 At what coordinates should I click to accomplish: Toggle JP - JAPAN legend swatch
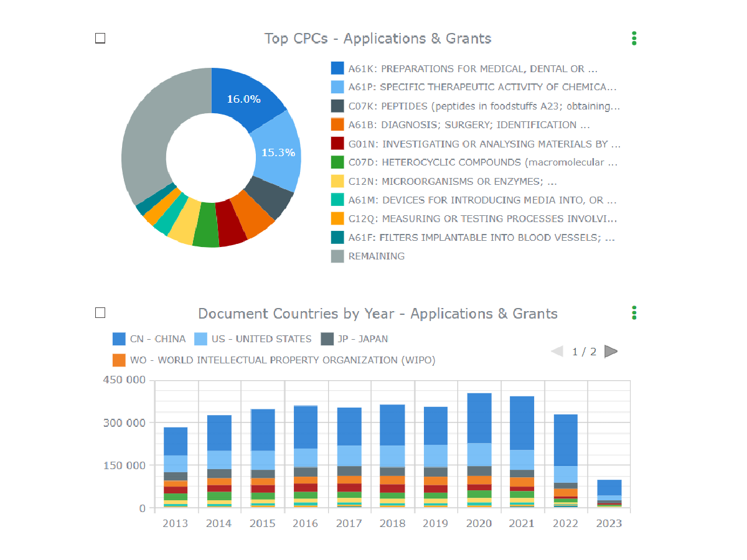(327, 338)
